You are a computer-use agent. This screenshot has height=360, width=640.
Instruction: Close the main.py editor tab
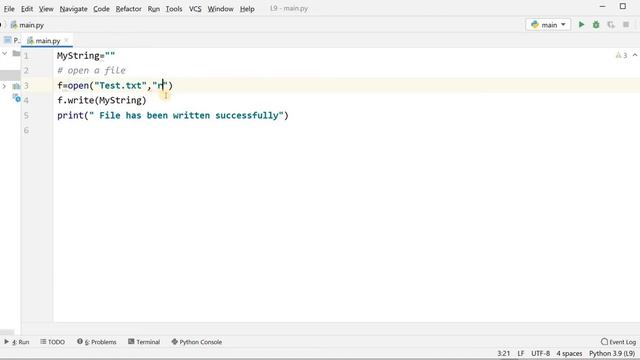66,40
